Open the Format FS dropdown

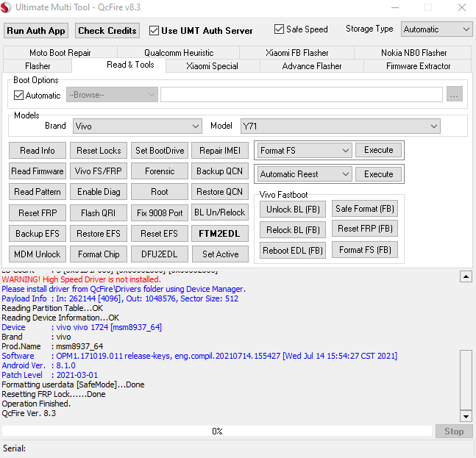tap(305, 151)
